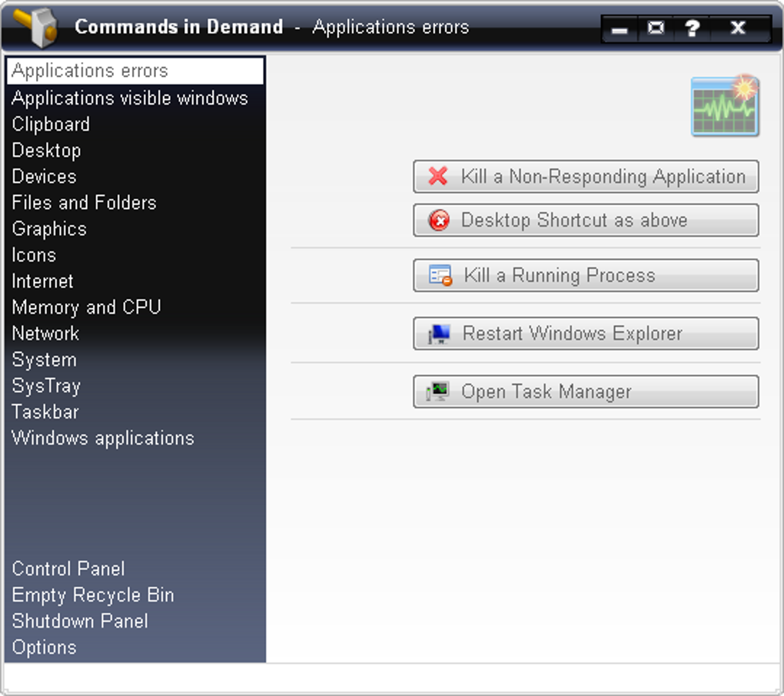The height and width of the screenshot is (696, 784).
Task: Click the computer icon on Restart Windows Explorer
Action: pos(439,334)
